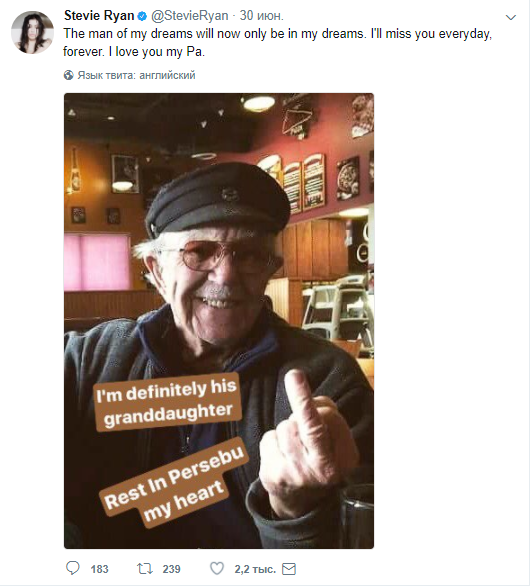Click the 30 июн. tweet timestamp

pos(262,16)
